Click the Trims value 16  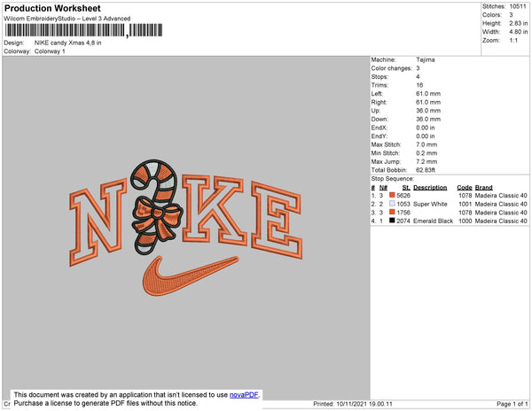tap(419, 85)
